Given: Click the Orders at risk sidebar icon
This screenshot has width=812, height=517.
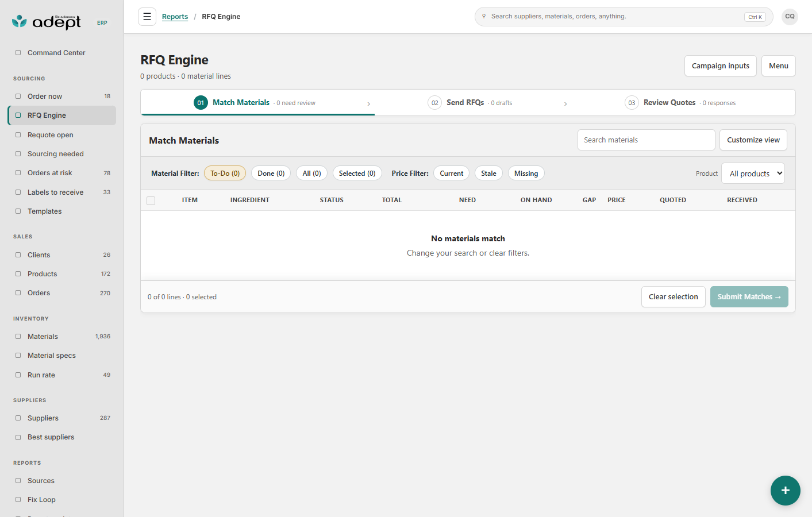Looking at the screenshot, I should tap(18, 173).
